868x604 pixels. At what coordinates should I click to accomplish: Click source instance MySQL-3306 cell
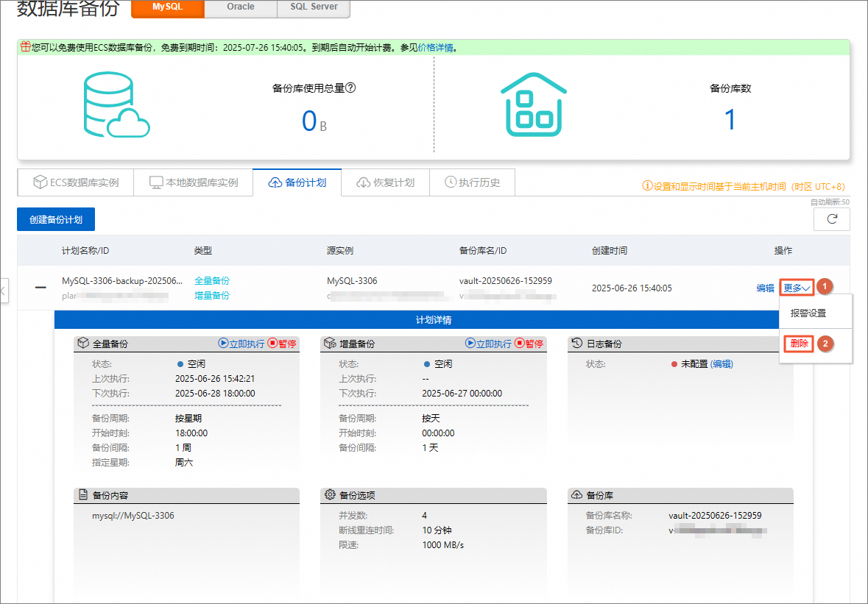[352, 280]
